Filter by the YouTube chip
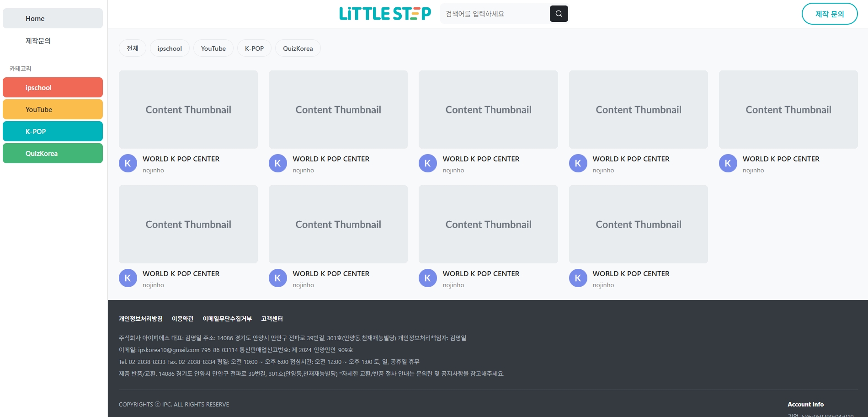The image size is (868, 417). 213,48
